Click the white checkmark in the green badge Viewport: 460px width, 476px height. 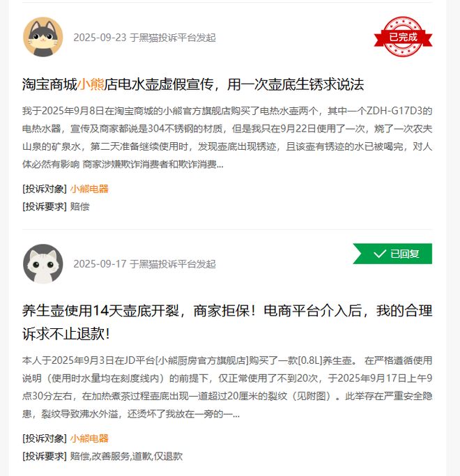point(380,254)
